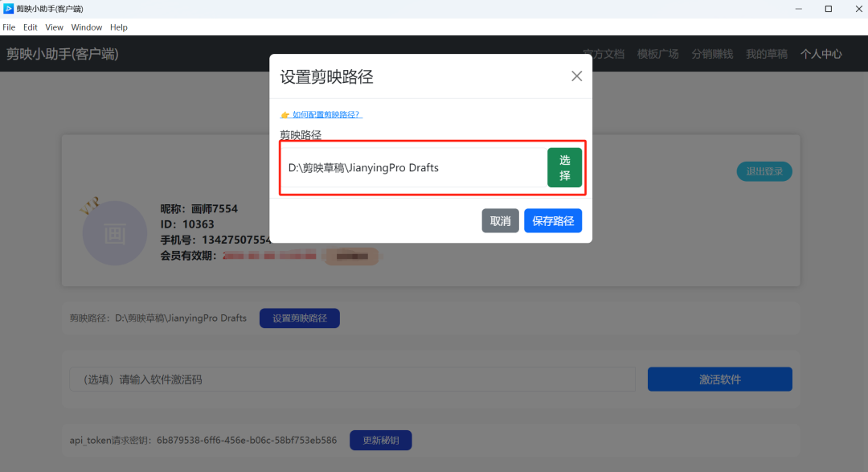This screenshot has height=472, width=868.
Task: Open the 模板广场 section
Action: click(x=657, y=53)
